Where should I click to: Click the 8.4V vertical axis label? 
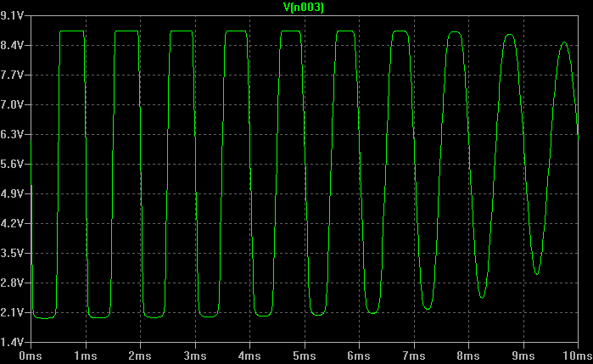click(14, 45)
